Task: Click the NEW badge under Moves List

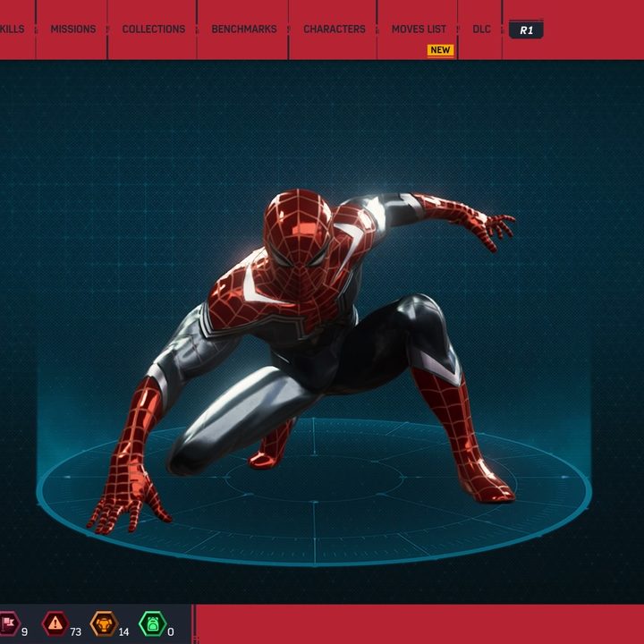Action: tap(440, 50)
